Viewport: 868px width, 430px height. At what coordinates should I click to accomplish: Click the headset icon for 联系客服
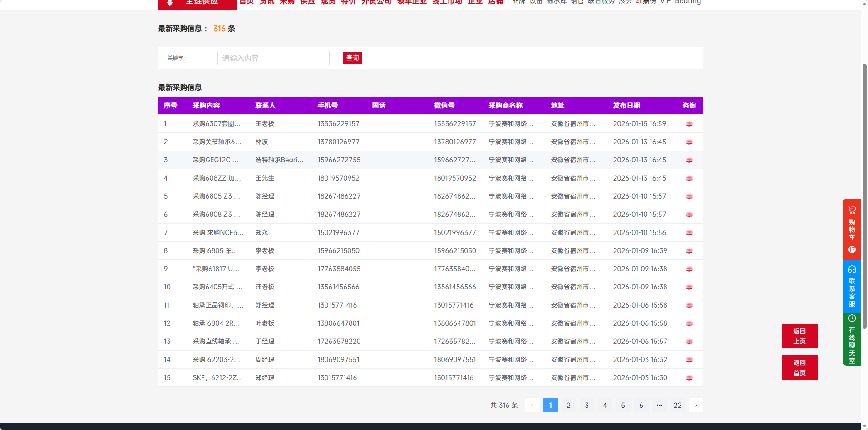(x=852, y=269)
